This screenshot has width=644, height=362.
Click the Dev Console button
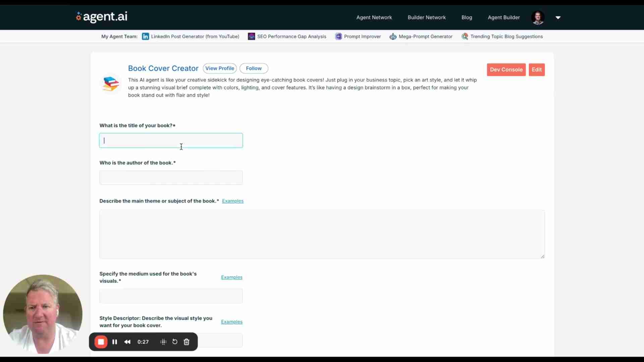click(x=506, y=70)
